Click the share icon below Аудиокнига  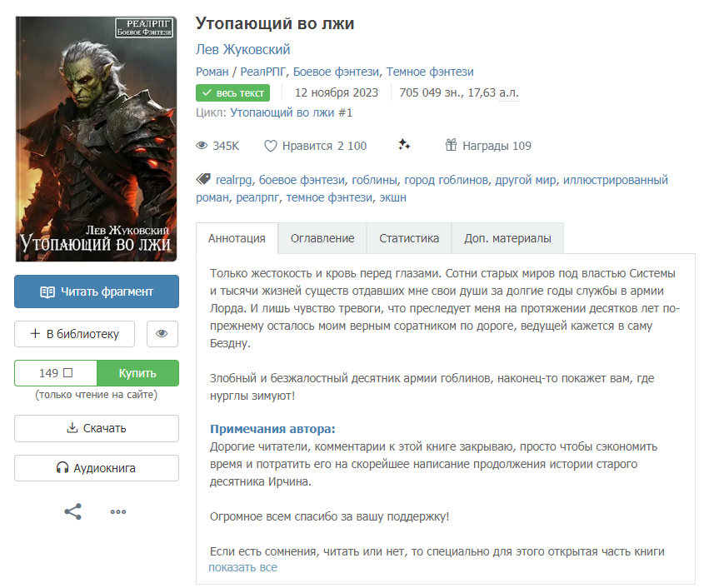coord(72,511)
